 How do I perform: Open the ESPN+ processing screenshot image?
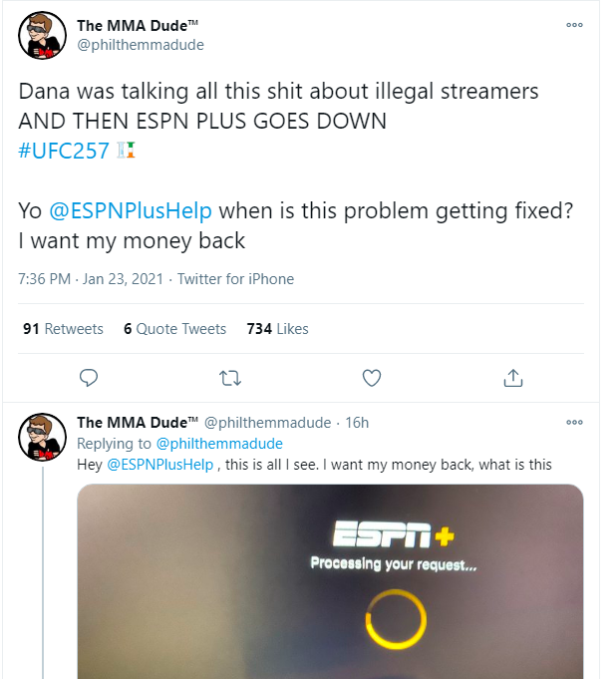(x=330, y=578)
